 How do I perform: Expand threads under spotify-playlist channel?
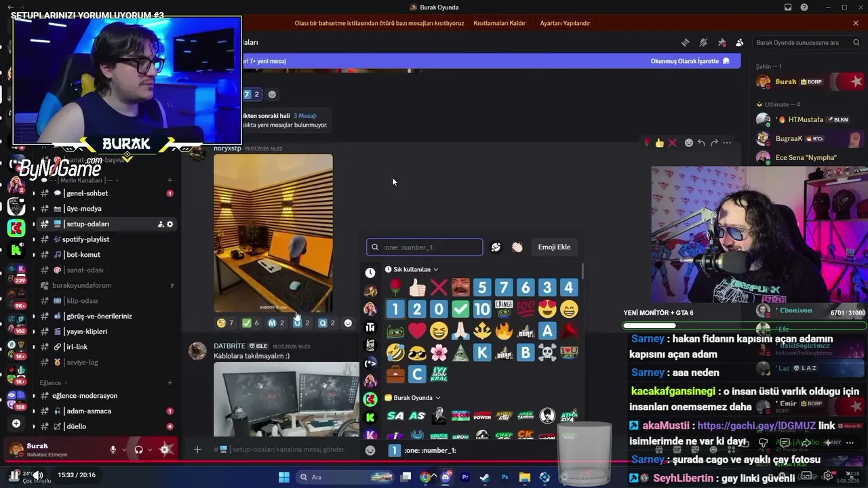(x=33, y=239)
